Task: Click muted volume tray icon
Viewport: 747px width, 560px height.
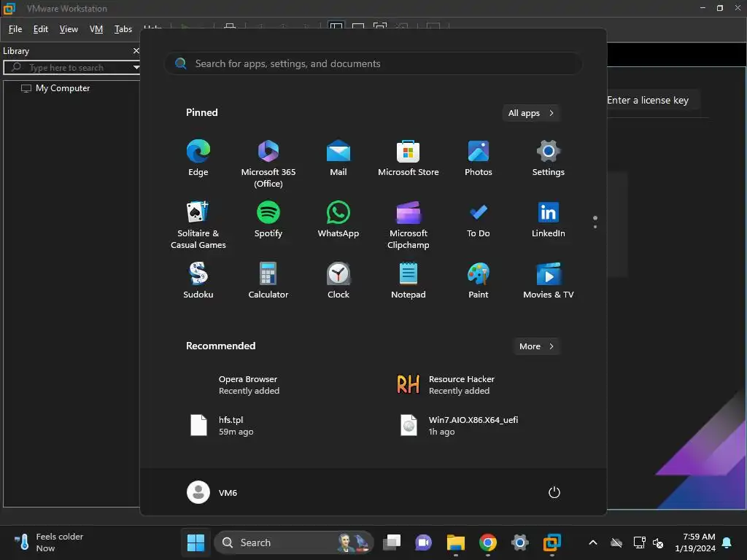Action: [x=658, y=542]
